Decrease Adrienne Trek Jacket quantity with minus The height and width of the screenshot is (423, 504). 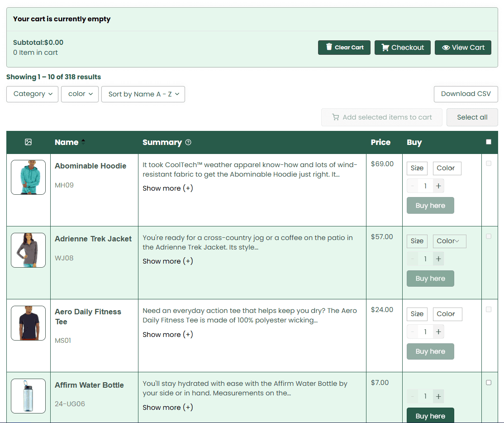412,259
